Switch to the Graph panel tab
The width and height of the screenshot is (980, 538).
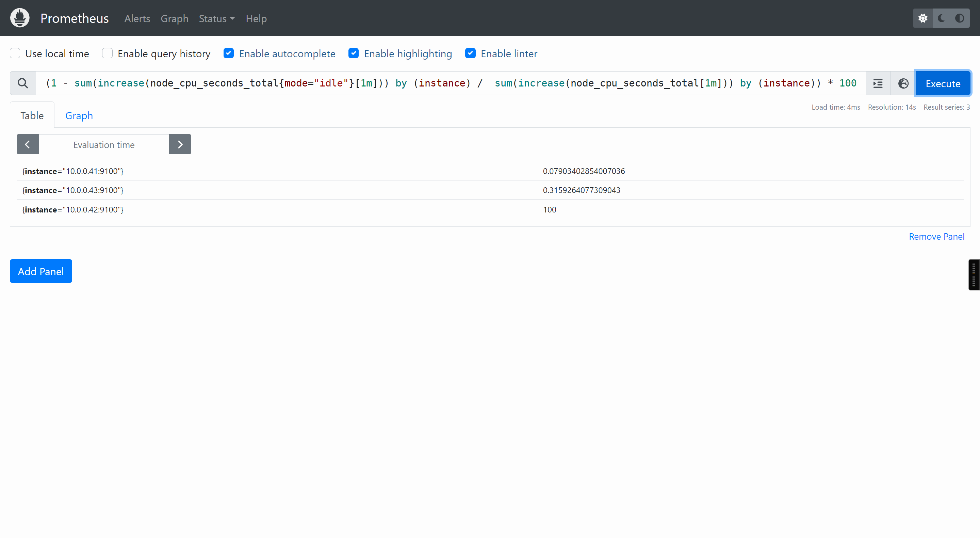click(x=79, y=115)
